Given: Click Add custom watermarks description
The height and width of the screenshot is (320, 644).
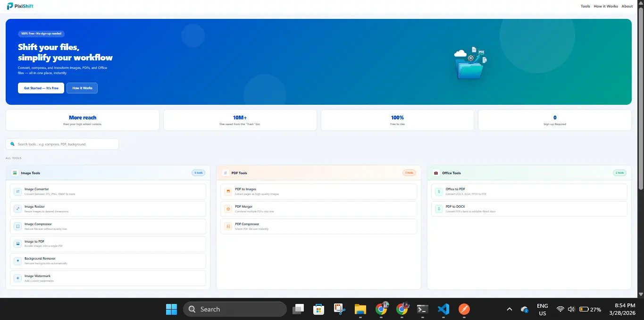Looking at the screenshot, I should click(39, 281).
